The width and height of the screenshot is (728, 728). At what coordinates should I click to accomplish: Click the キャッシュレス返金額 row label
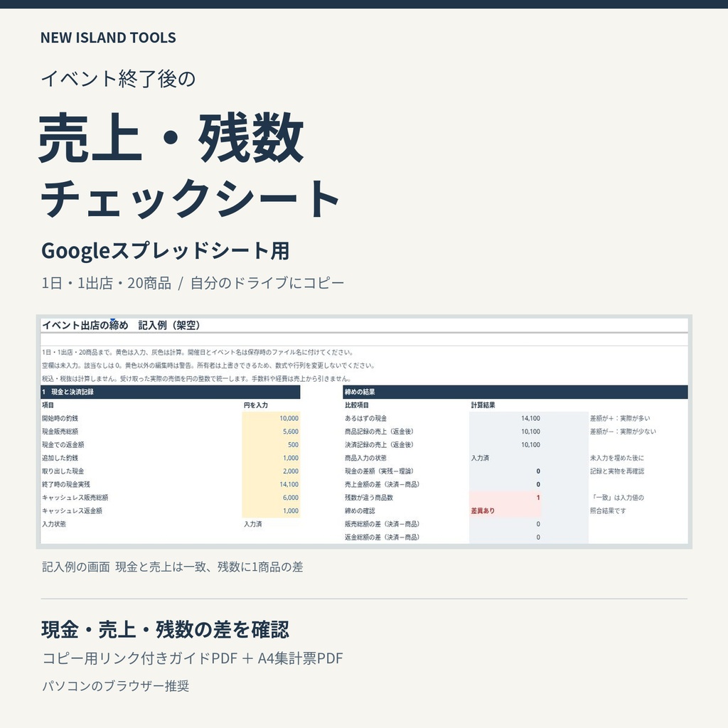pos(72,510)
